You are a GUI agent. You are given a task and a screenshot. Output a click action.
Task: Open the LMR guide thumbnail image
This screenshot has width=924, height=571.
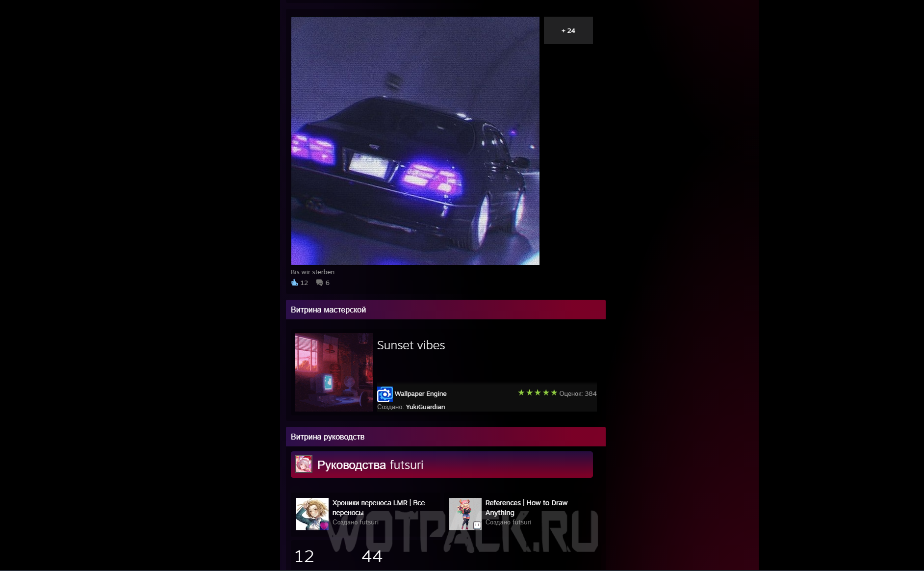312,514
